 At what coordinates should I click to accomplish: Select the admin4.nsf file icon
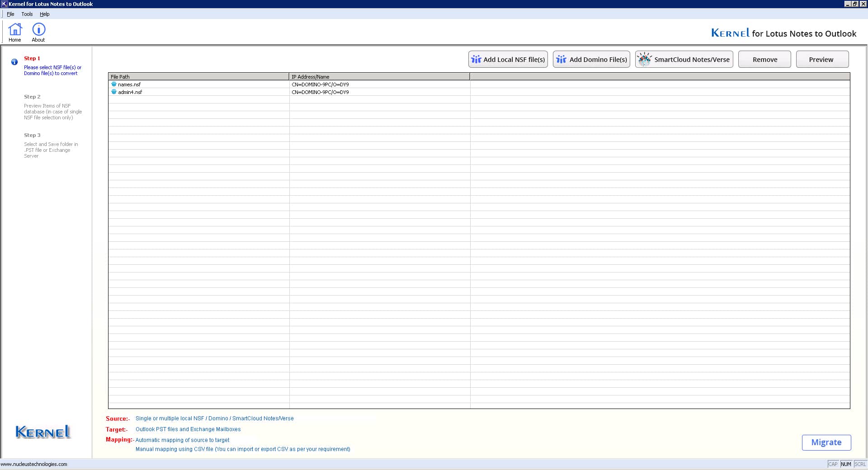pyautogui.click(x=114, y=92)
